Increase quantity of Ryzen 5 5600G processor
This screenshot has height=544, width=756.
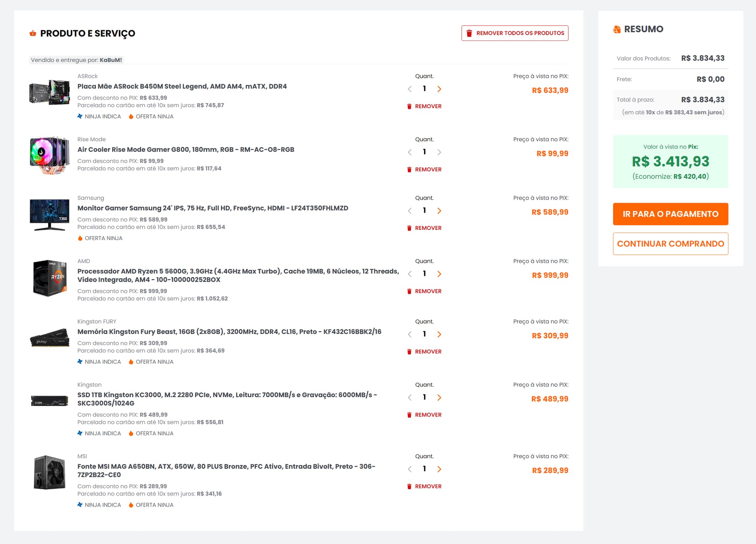click(439, 274)
